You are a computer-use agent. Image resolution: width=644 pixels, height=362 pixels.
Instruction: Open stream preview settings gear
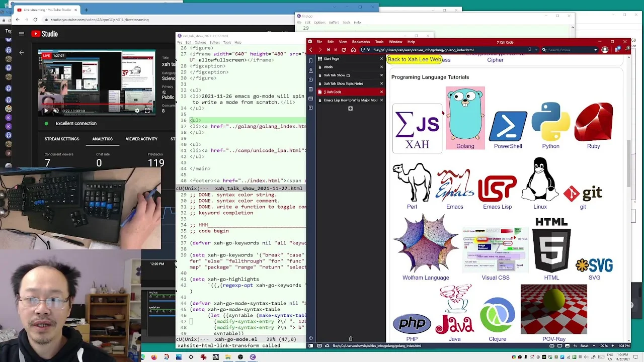(137, 111)
